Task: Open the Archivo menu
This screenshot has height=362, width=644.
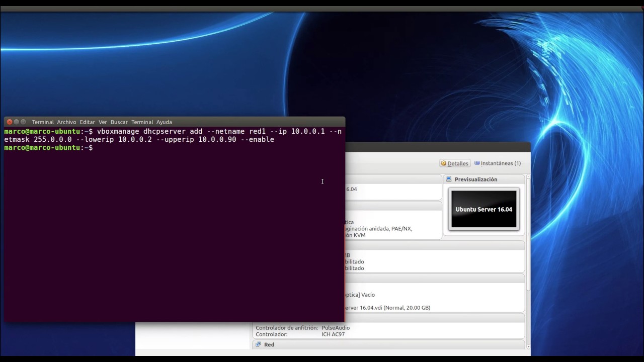Action: 66,122
